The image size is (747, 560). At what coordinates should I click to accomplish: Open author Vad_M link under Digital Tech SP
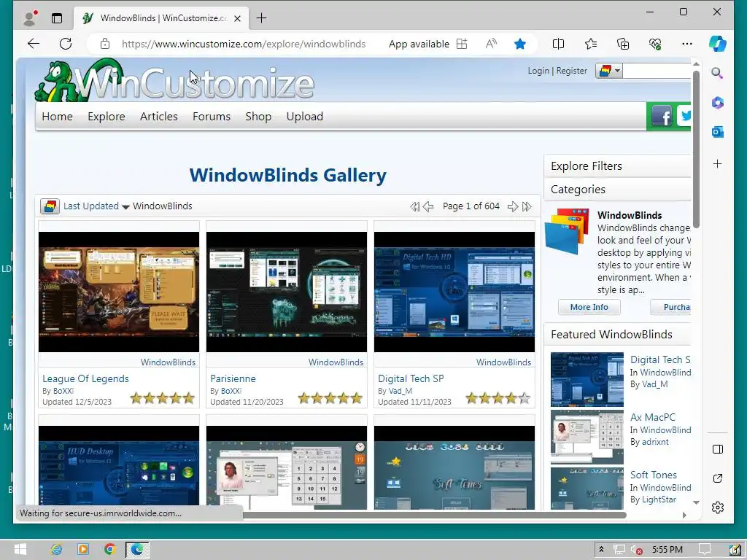[400, 391]
